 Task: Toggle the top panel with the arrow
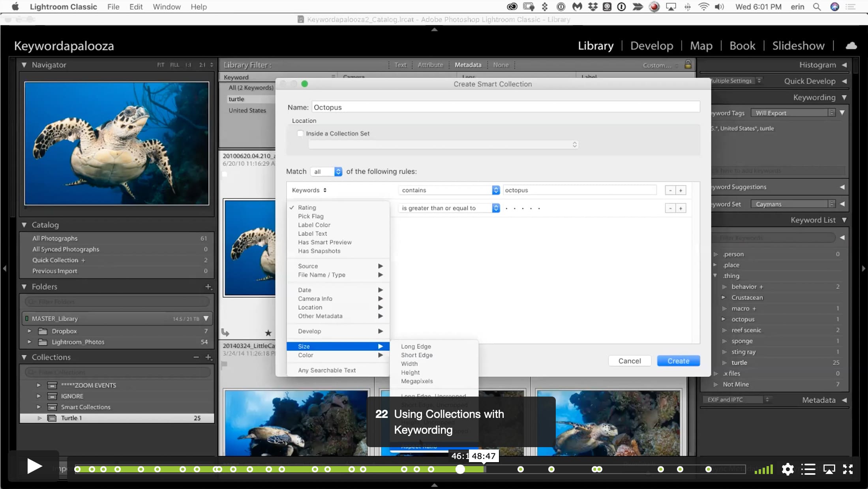pos(434,29)
